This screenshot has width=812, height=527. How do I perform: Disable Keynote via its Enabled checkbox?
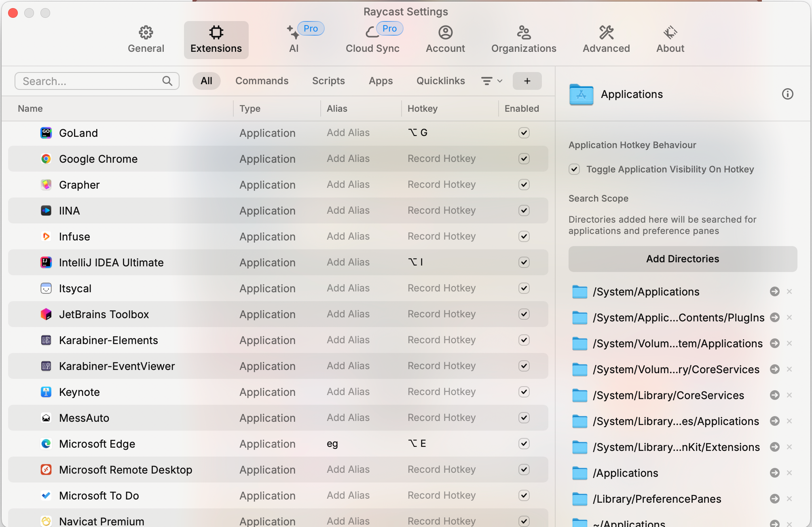(x=524, y=392)
